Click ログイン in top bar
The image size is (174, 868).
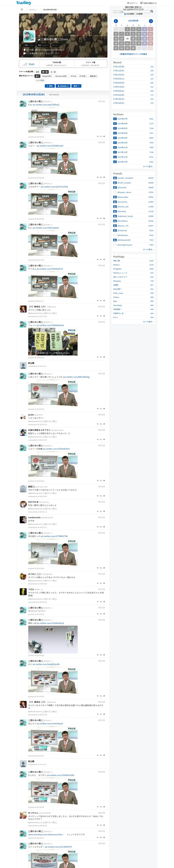(132, 3)
